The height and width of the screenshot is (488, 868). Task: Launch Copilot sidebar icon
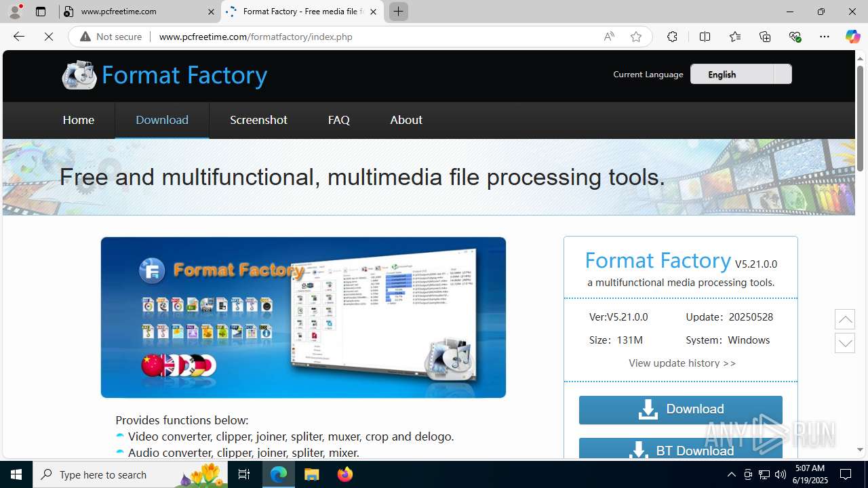pos(852,37)
